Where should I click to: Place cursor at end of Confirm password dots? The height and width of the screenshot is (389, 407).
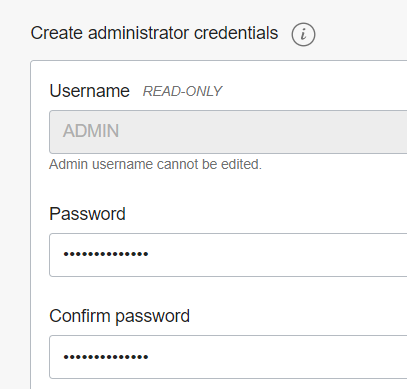point(149,357)
